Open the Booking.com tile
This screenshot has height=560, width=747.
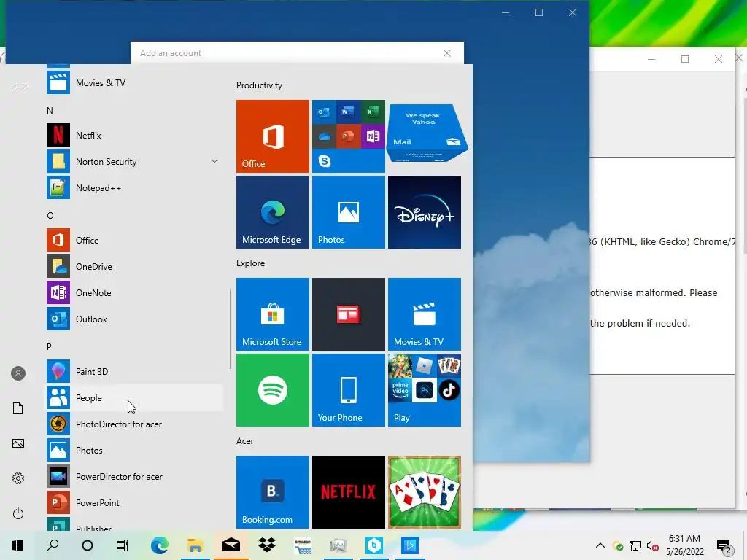pyautogui.click(x=273, y=492)
